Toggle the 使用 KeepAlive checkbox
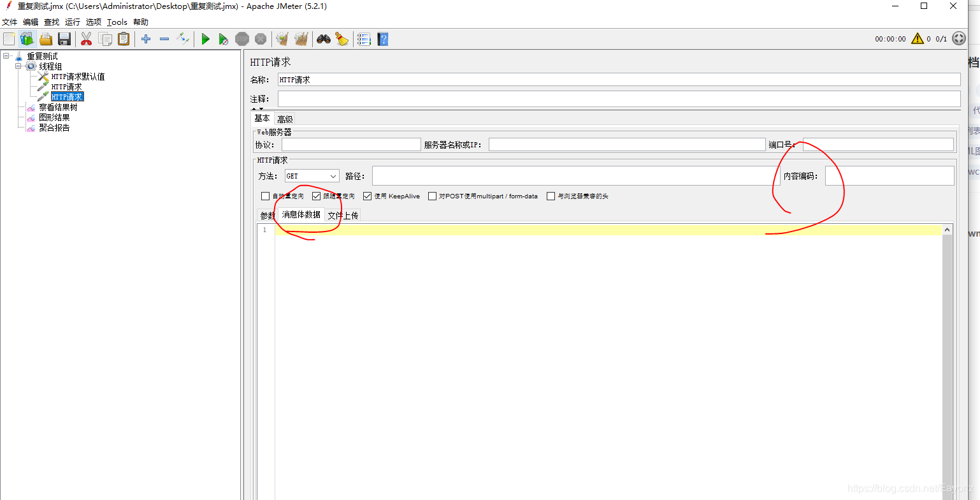 click(368, 196)
